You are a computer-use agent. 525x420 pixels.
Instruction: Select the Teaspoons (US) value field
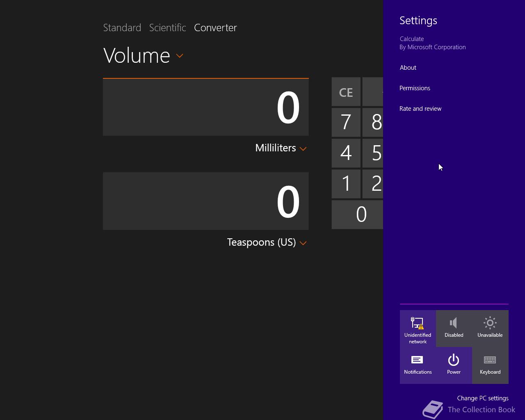pyautogui.click(x=206, y=201)
